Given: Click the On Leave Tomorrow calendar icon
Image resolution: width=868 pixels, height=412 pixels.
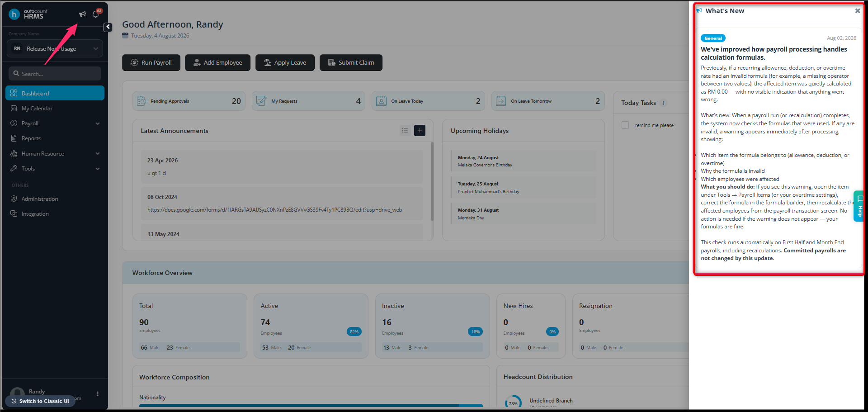Looking at the screenshot, I should pos(501,101).
